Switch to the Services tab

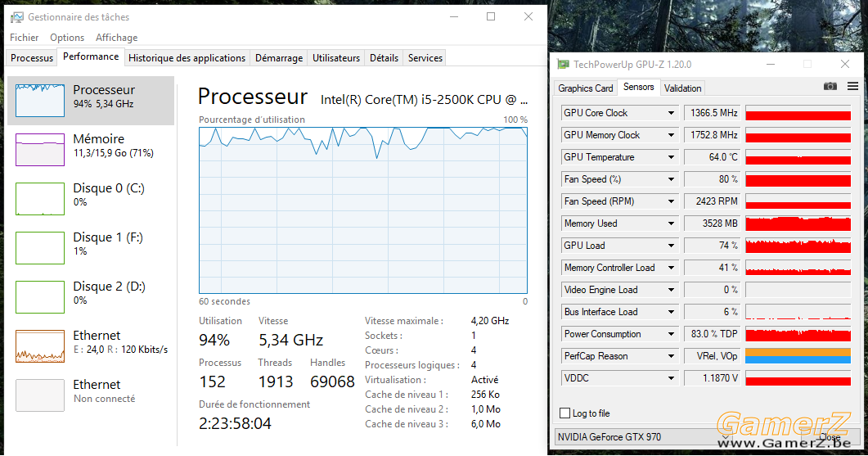tap(425, 57)
